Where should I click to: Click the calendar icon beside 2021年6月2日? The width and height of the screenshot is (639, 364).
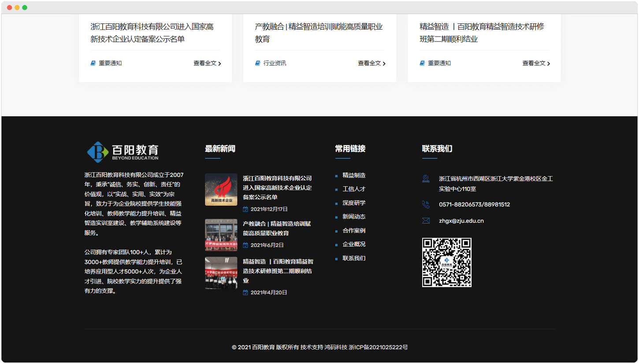[x=245, y=245]
